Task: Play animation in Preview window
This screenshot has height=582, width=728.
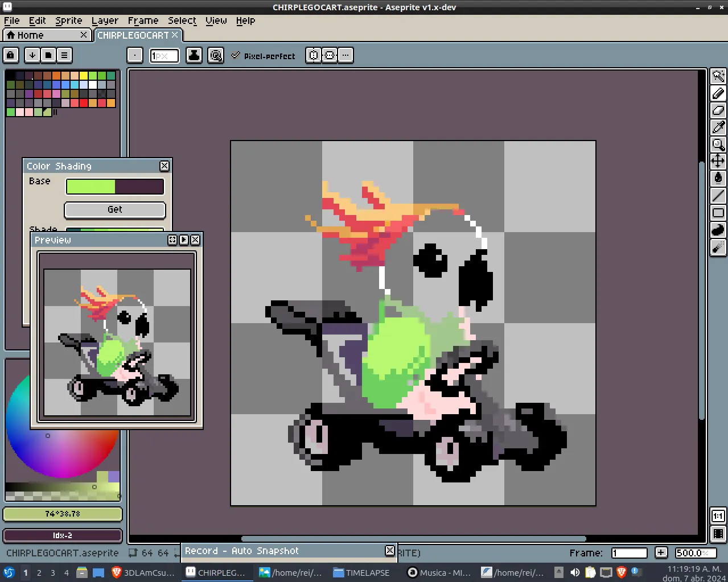Action: click(184, 240)
